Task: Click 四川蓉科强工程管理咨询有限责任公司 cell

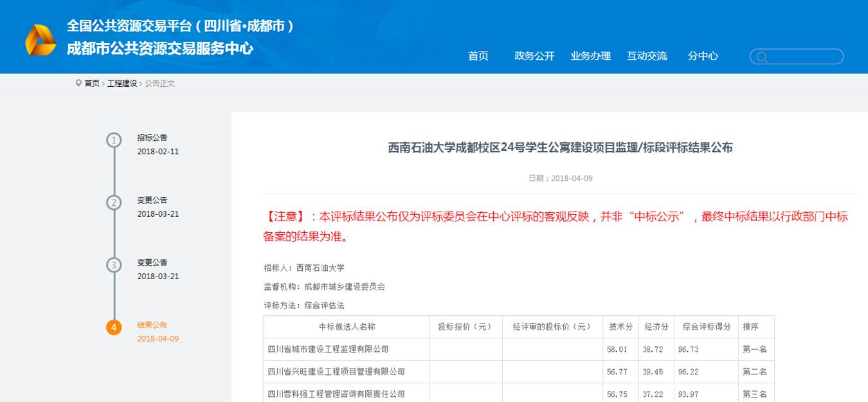Action: [x=347, y=394]
